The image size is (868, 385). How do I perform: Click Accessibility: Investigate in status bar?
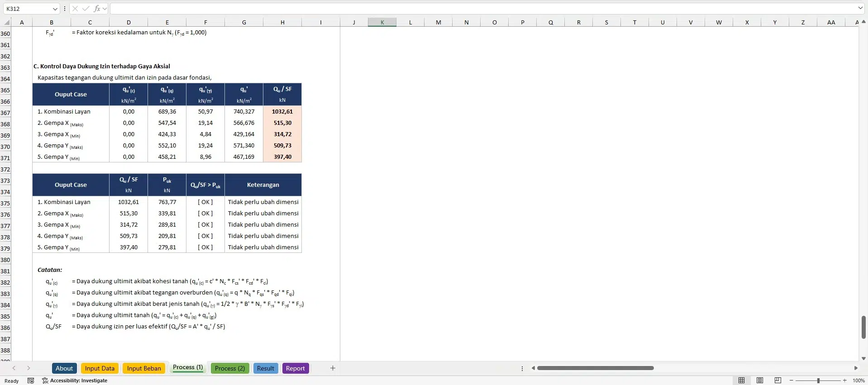(75, 381)
